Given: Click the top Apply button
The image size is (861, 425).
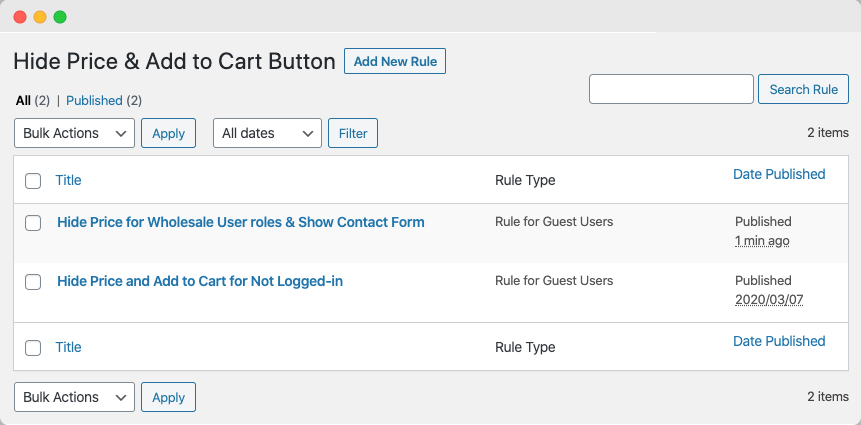Looking at the screenshot, I should 168,133.
